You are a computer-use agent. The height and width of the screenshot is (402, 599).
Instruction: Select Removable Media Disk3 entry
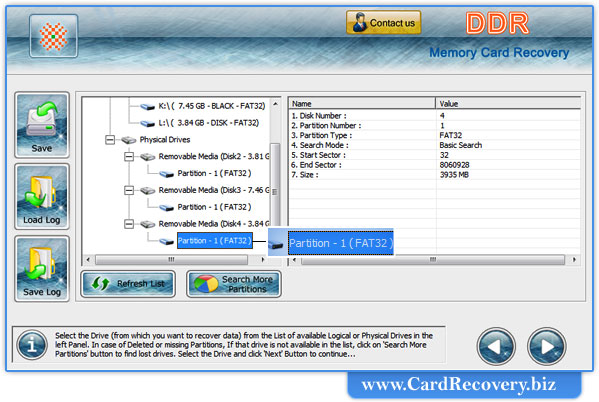[x=214, y=190]
